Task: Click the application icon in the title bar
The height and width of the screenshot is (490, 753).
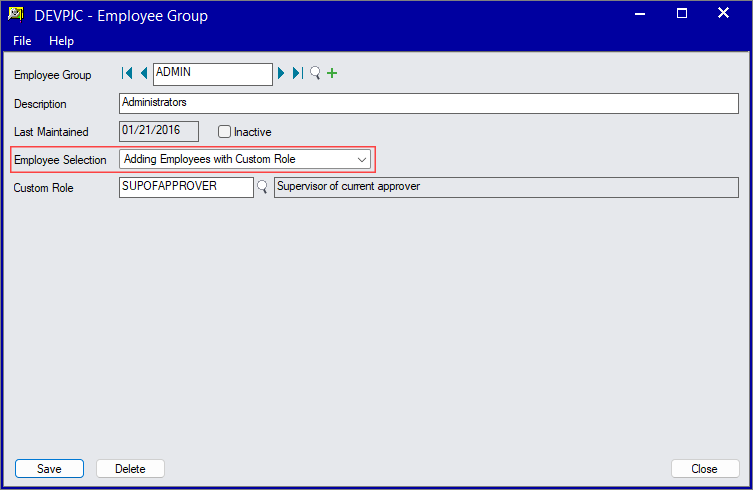Action: pyautogui.click(x=15, y=14)
